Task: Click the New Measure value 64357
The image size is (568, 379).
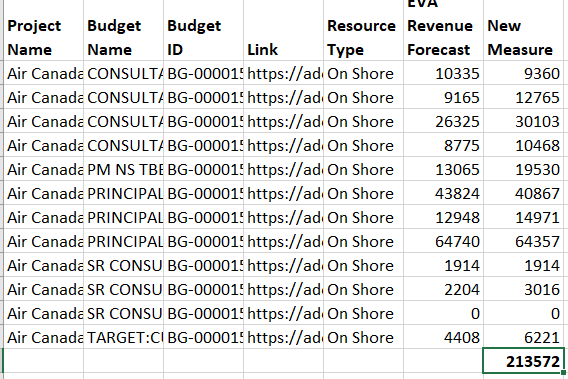Action: click(524, 241)
